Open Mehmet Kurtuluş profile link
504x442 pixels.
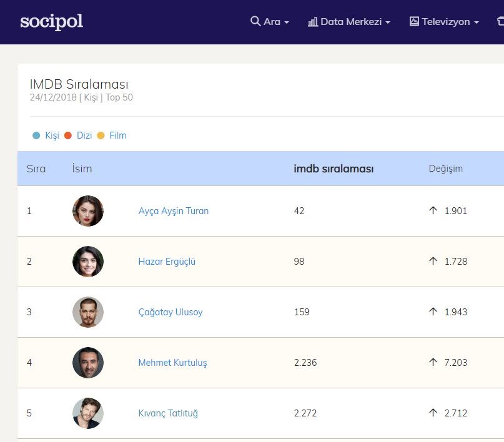172,363
